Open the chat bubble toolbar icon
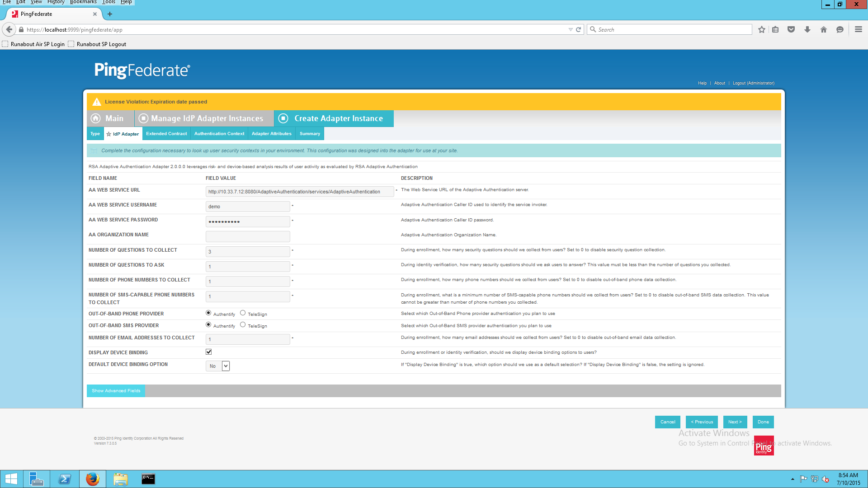The width and height of the screenshot is (868, 488). [840, 29]
